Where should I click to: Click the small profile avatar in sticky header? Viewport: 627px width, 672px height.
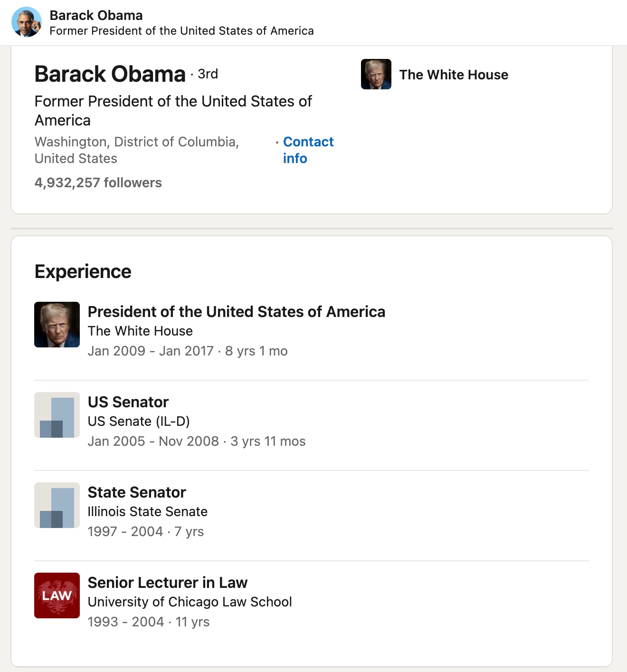[27, 22]
